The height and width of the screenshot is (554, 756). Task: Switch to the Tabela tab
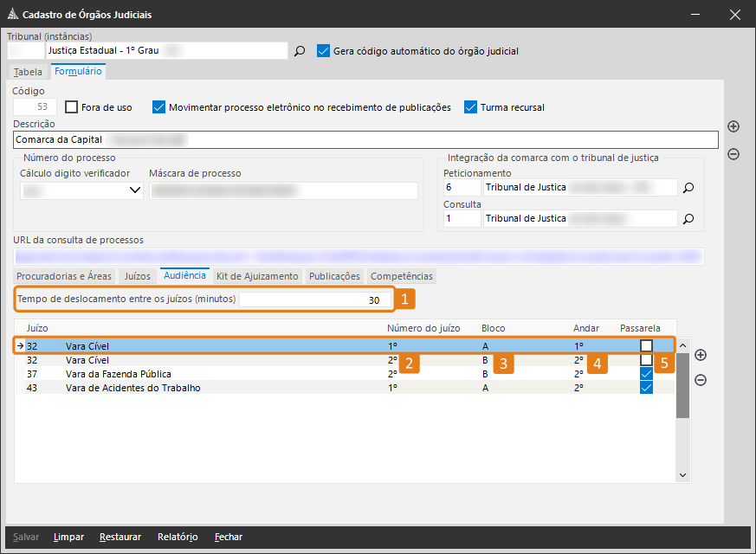[28, 72]
